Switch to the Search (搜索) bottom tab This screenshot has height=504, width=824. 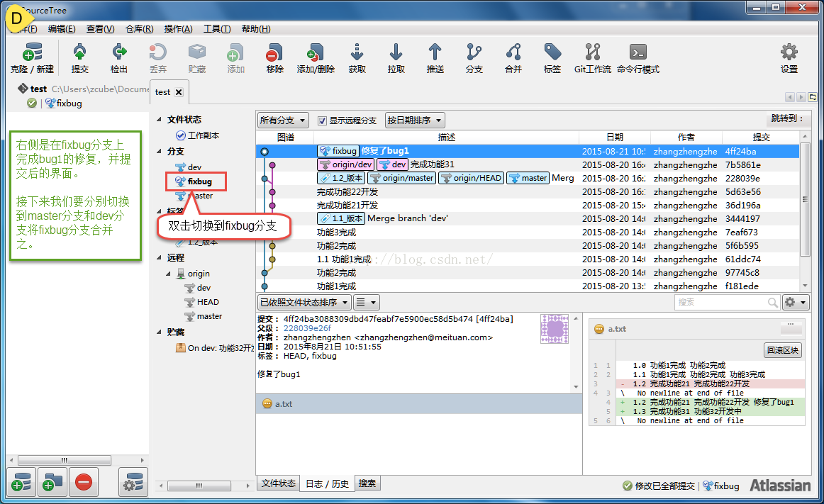[x=367, y=483]
